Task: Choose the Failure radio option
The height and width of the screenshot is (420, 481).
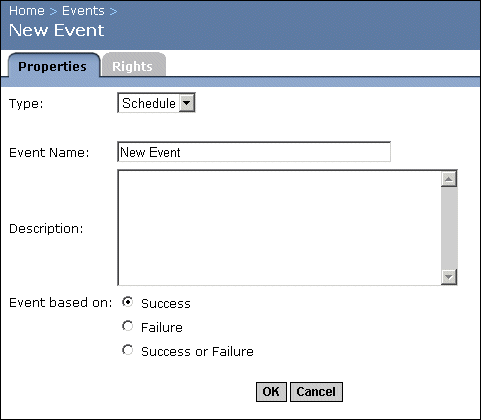Action: tap(127, 326)
